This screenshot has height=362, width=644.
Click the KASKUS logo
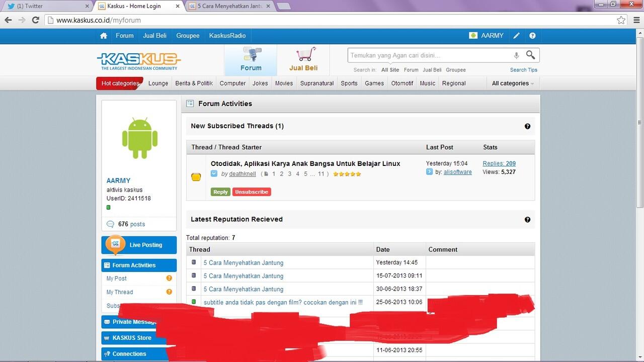pos(138,61)
